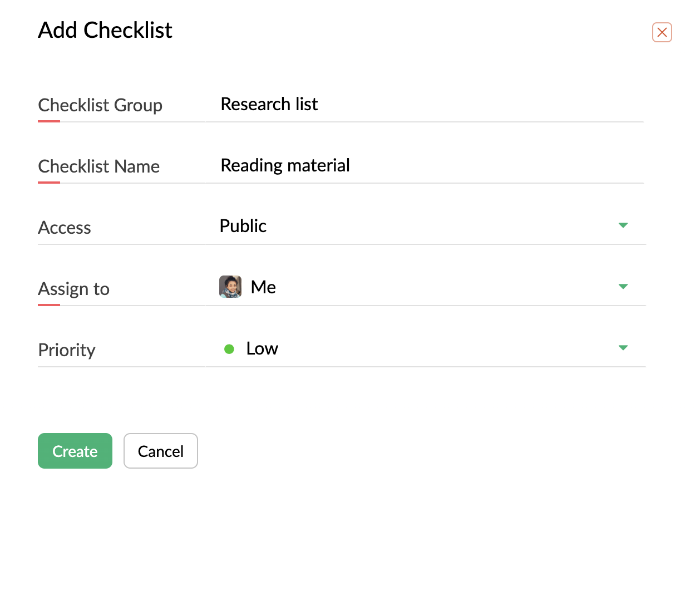Click the assignee avatar picture
This screenshot has height=610, width=700.
click(x=230, y=287)
